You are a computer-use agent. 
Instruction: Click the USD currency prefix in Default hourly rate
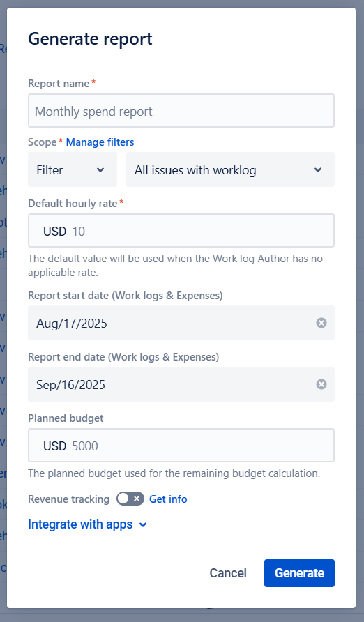coord(54,231)
